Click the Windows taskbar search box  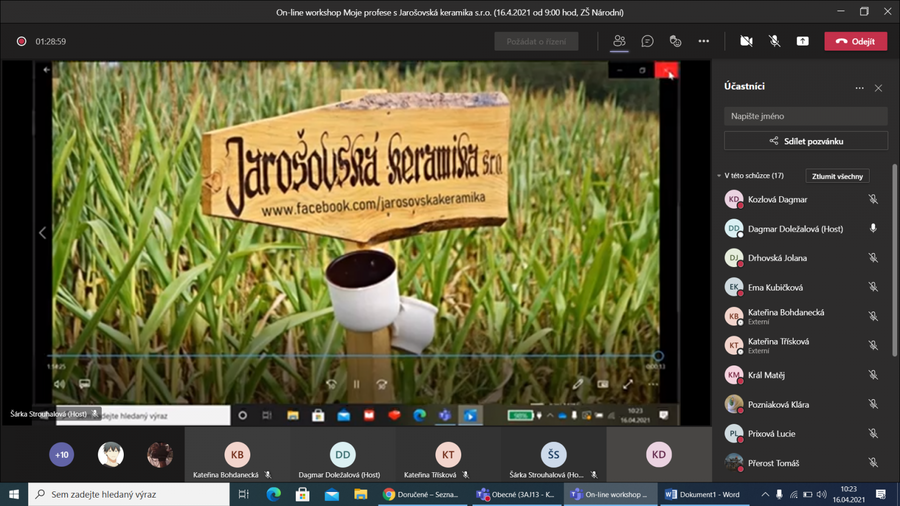129,494
